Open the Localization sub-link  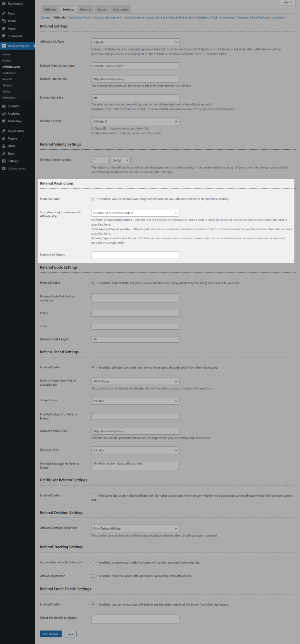(279, 17)
